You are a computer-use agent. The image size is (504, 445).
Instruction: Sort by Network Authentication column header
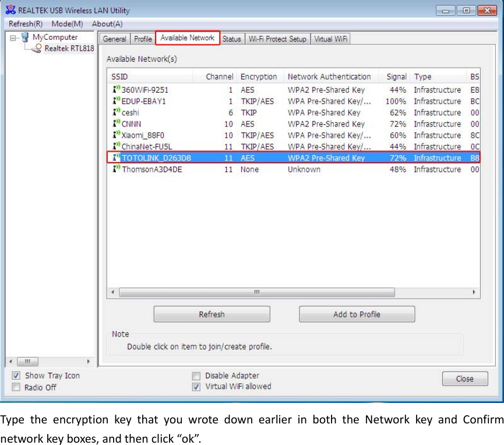[x=331, y=76]
